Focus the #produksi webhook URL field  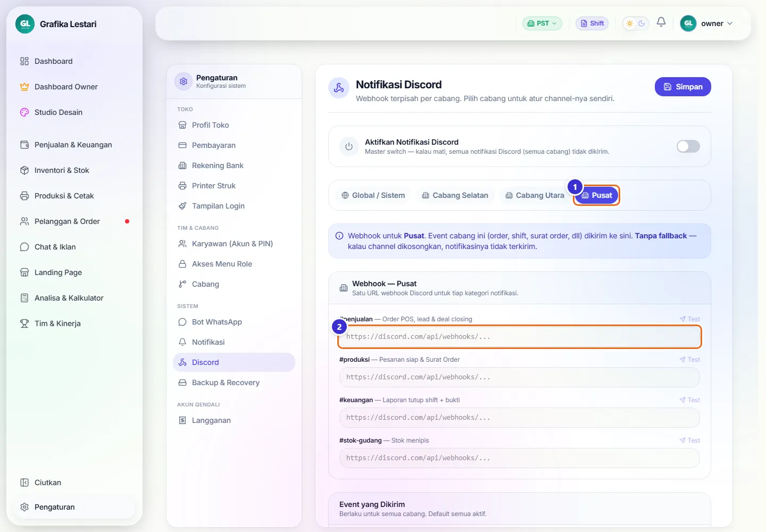[520, 377]
